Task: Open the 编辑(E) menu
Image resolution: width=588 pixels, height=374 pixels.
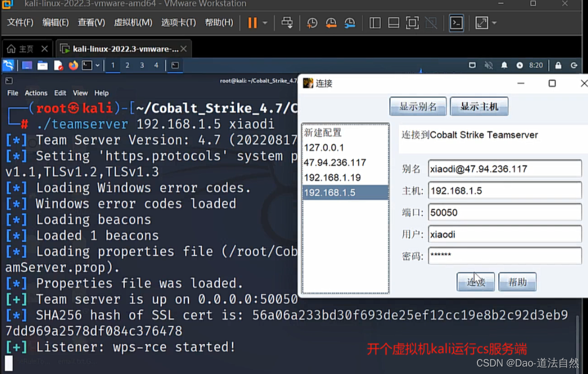Action: pyautogui.click(x=55, y=22)
